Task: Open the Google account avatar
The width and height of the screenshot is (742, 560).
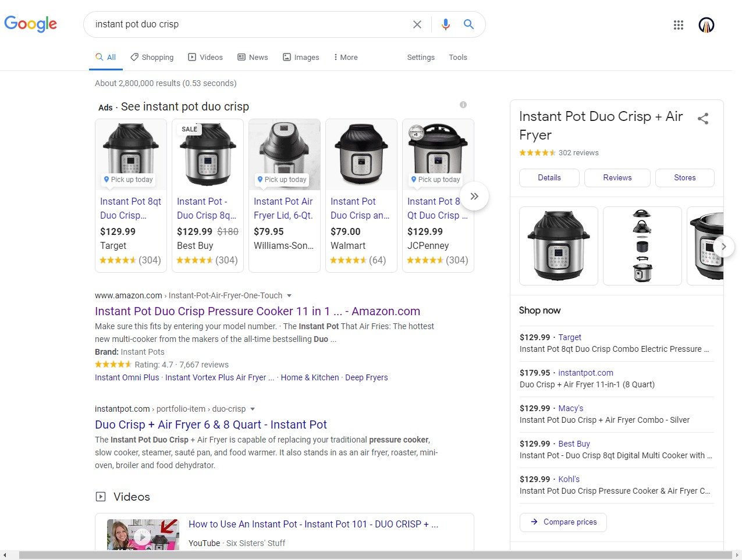Action: point(707,25)
